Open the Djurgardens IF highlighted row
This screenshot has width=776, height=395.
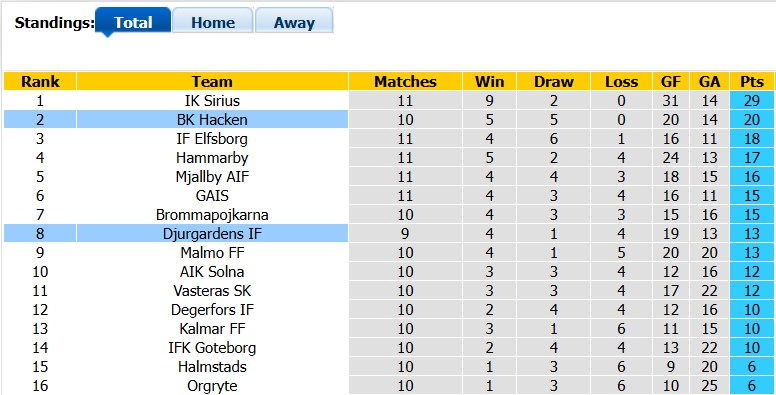pyautogui.click(x=388, y=234)
